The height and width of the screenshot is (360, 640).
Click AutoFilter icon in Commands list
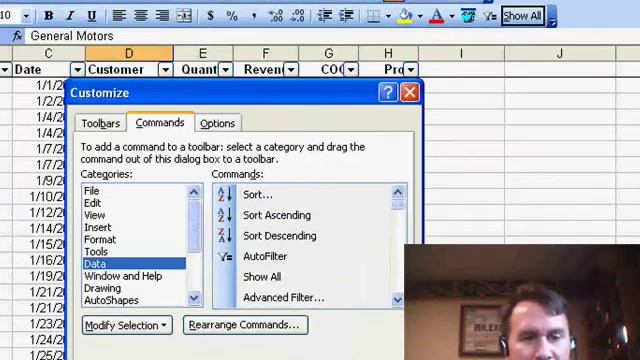(x=224, y=256)
